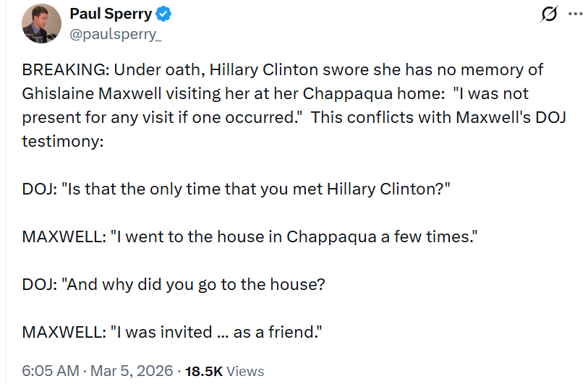Click the word "testimony:" in the post
Viewport: 588px width, 384px height.
coord(63,141)
